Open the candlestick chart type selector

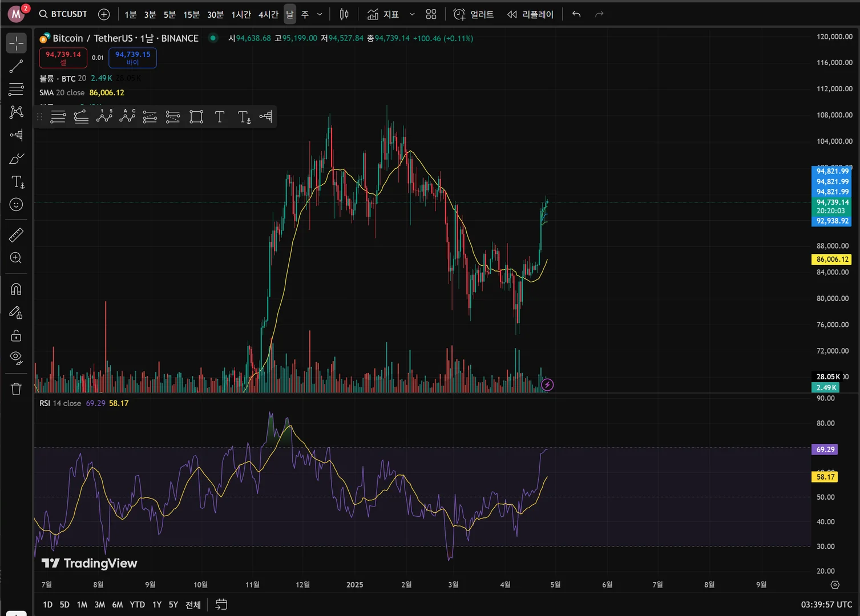coord(344,14)
